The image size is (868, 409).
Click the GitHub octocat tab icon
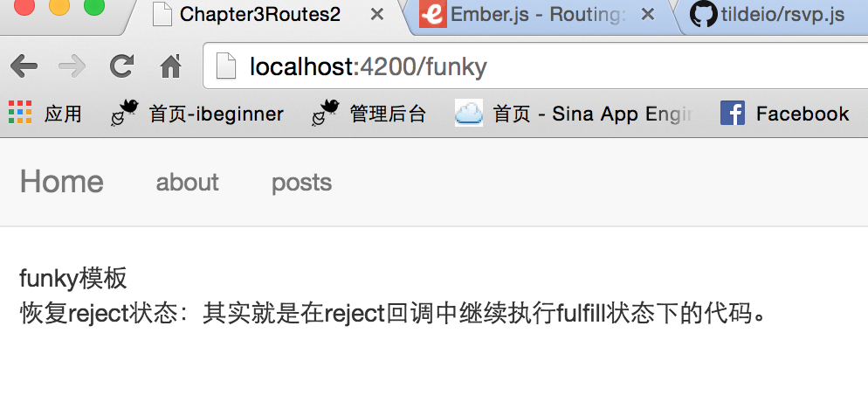coord(704,14)
